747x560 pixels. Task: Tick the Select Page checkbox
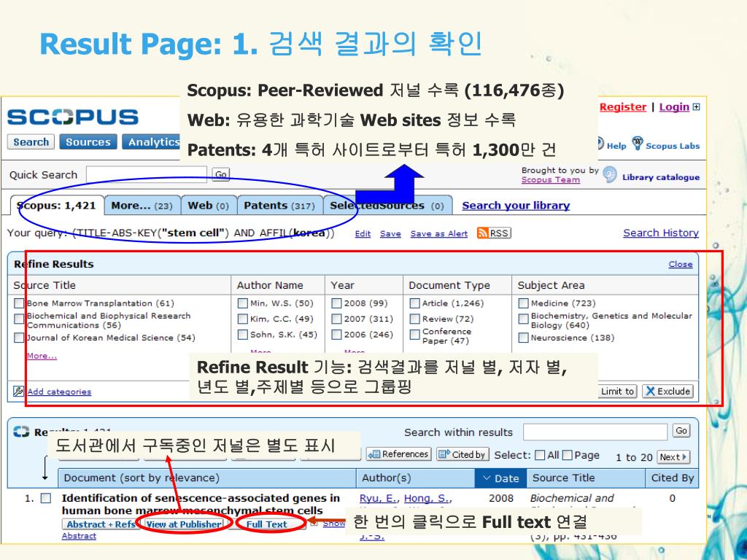click(x=567, y=455)
